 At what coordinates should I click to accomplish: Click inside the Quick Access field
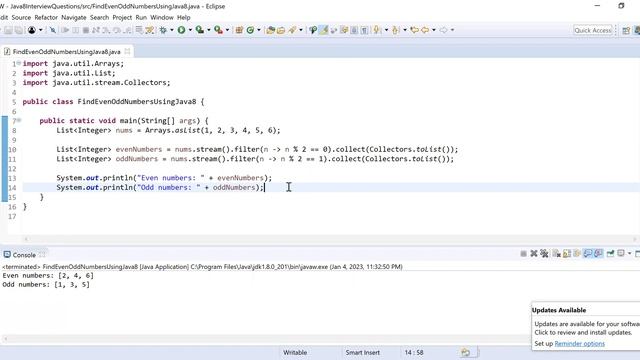pos(593,30)
